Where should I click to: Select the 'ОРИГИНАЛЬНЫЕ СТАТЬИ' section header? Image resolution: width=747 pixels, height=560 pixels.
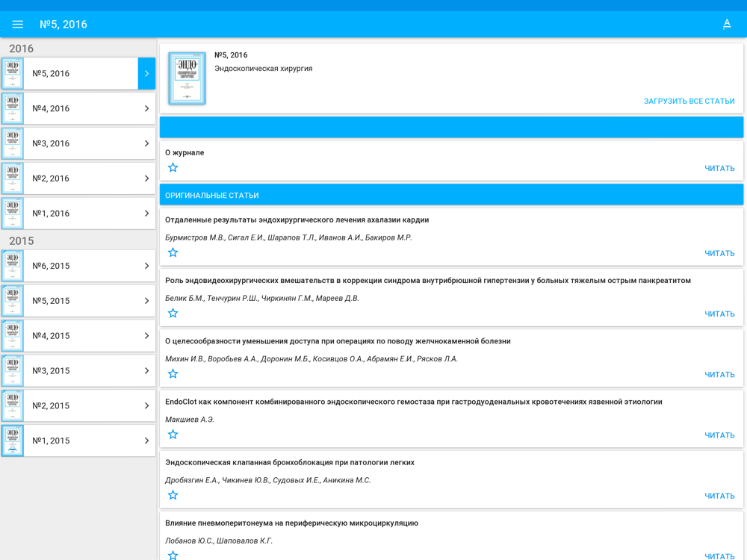pyautogui.click(x=451, y=195)
